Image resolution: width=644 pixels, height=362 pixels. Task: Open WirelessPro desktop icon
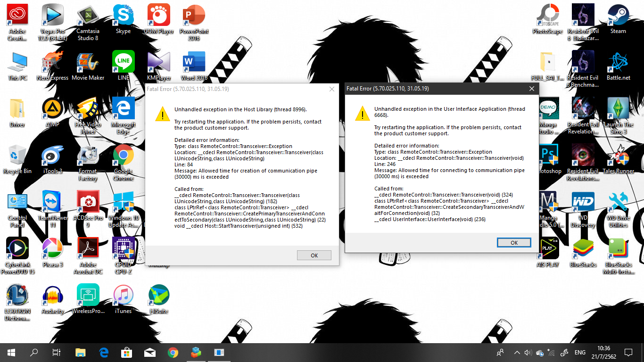88,299
